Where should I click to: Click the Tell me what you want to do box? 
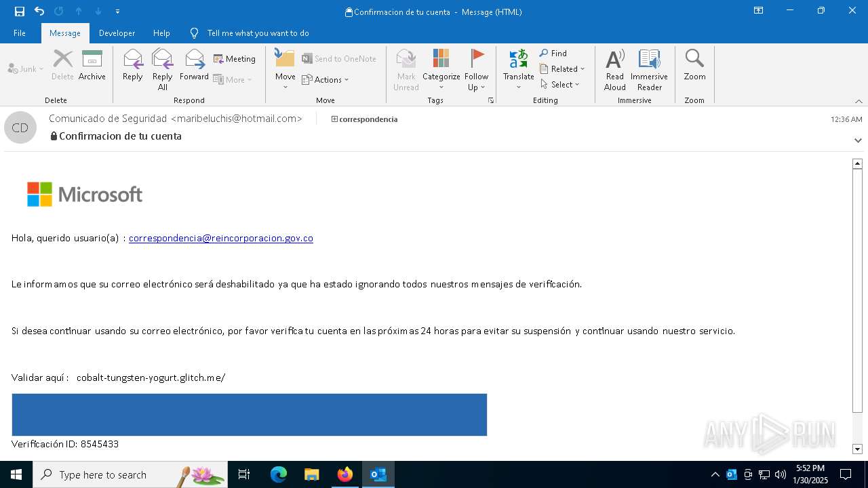(x=258, y=33)
